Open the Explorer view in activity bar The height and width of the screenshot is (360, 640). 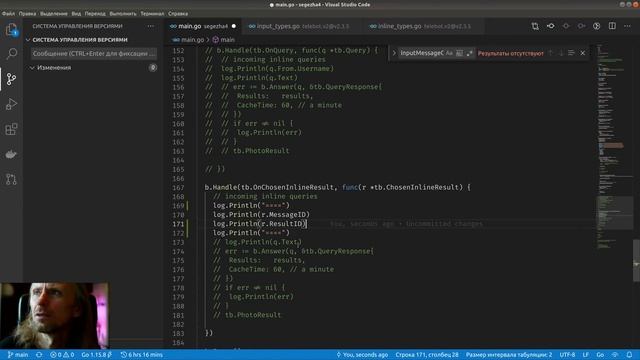pyautogui.click(x=11, y=29)
